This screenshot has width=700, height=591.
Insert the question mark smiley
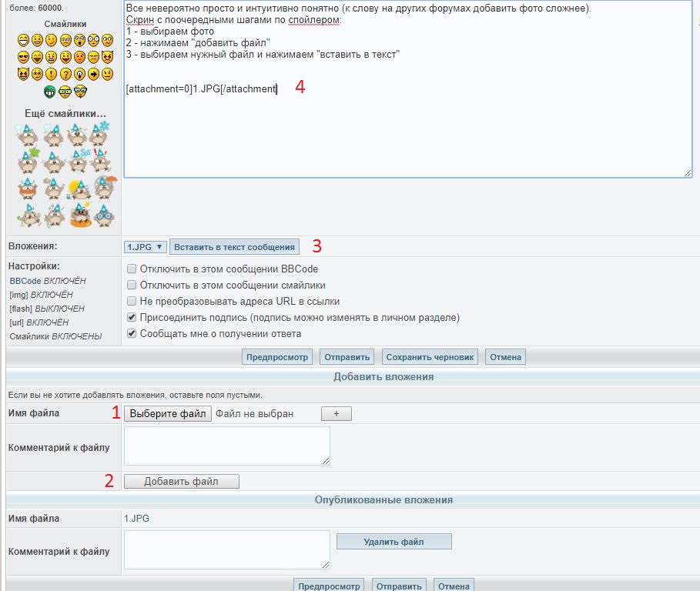(x=65, y=75)
